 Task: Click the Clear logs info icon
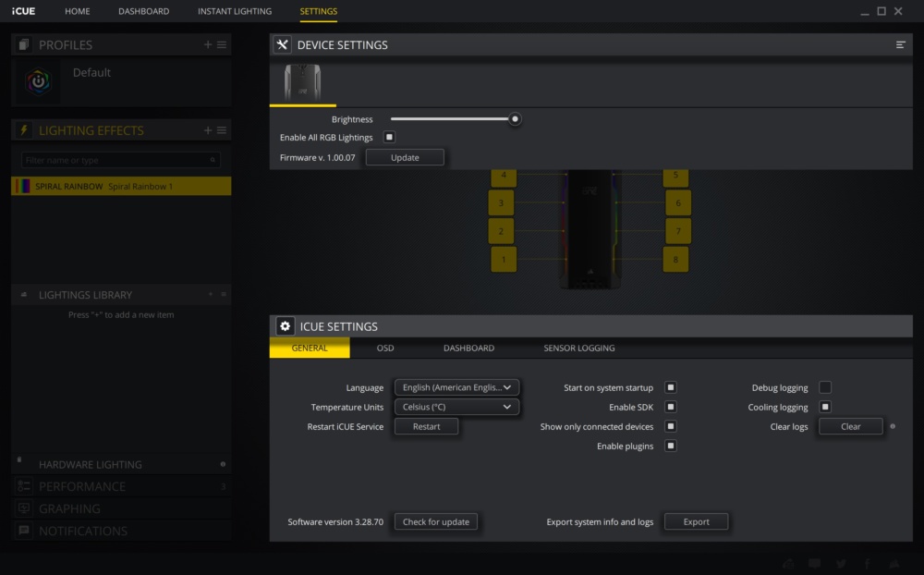point(893,426)
